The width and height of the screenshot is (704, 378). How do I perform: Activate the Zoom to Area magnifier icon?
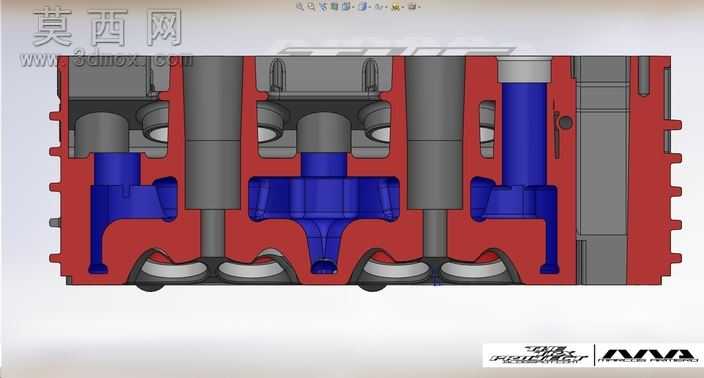pyautogui.click(x=311, y=7)
